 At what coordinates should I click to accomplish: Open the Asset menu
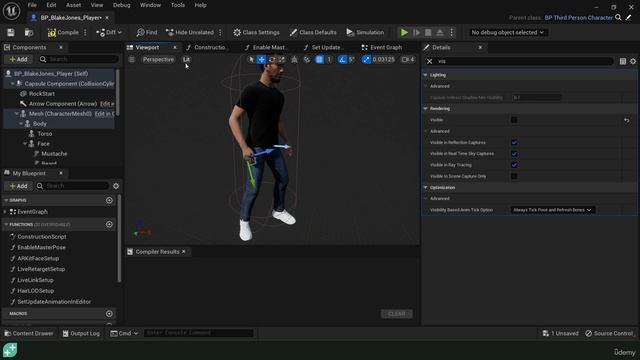(x=73, y=5)
